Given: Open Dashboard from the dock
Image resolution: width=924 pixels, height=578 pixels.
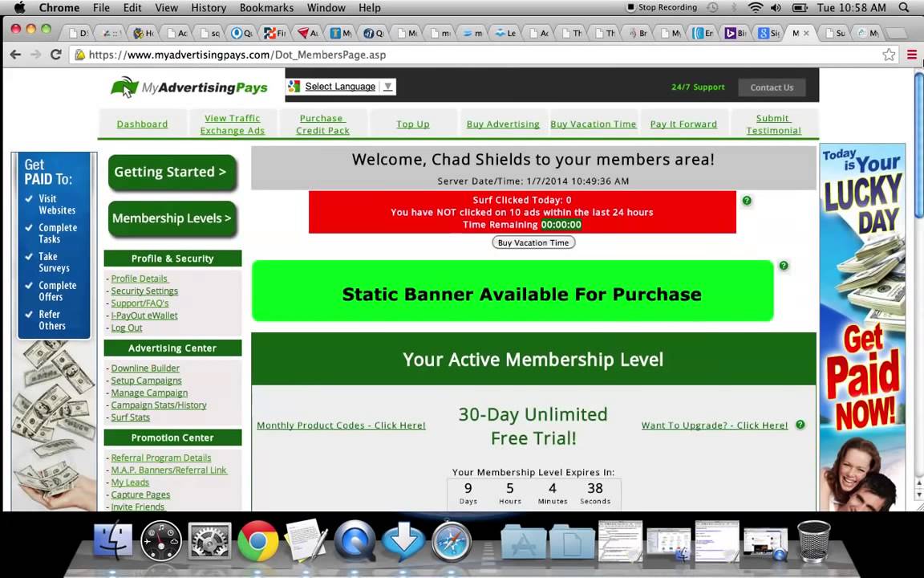Looking at the screenshot, I should (161, 540).
